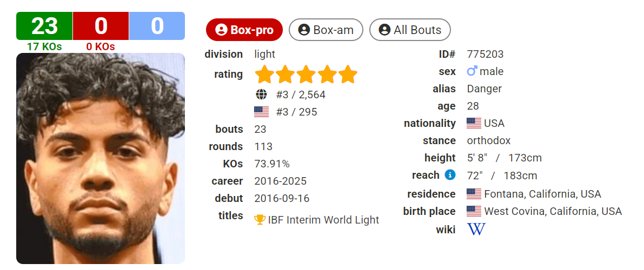The width and height of the screenshot is (644, 270).
Task: Click the blue 0 draws box
Action: click(x=157, y=26)
